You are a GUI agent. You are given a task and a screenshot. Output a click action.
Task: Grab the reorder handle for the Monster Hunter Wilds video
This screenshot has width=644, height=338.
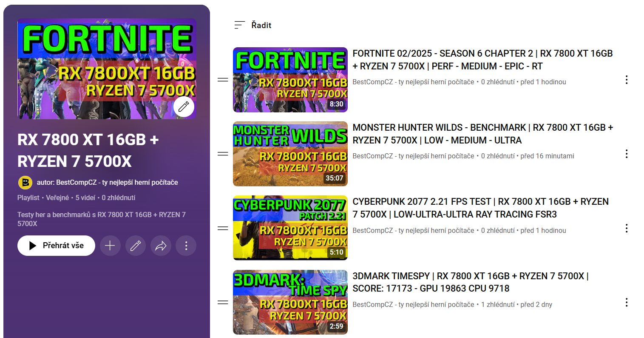pos(223,154)
